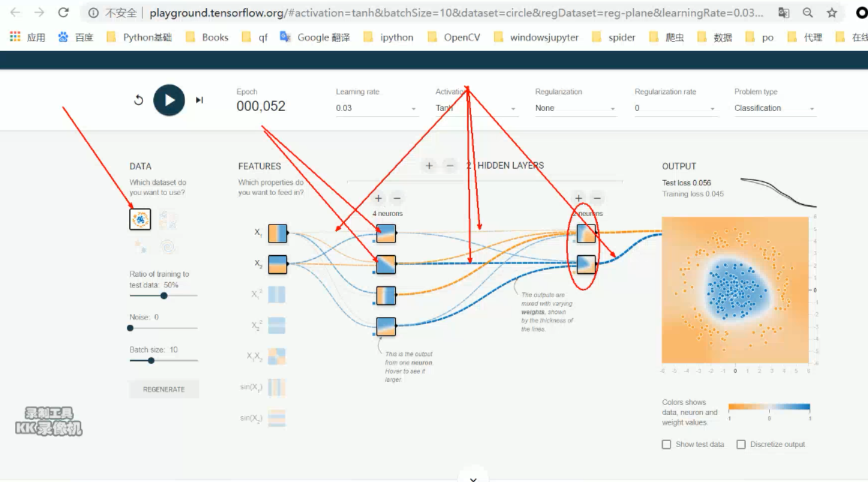Toggle the X1 input feature

(x=278, y=233)
